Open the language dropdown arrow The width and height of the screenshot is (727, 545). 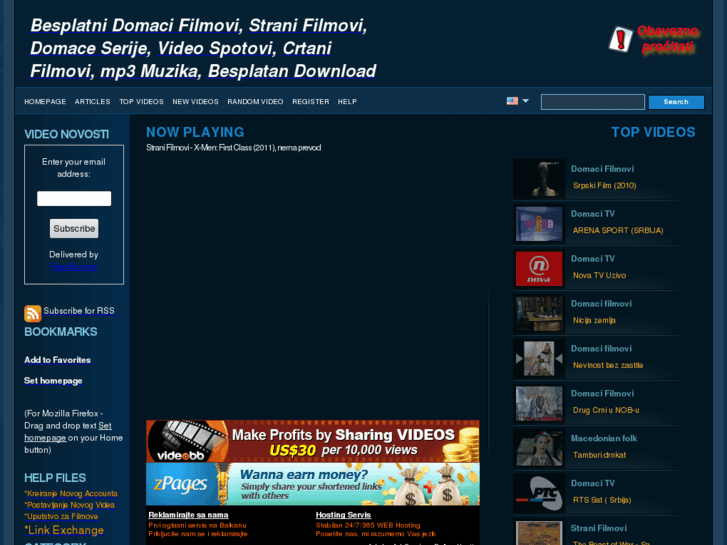tap(525, 101)
